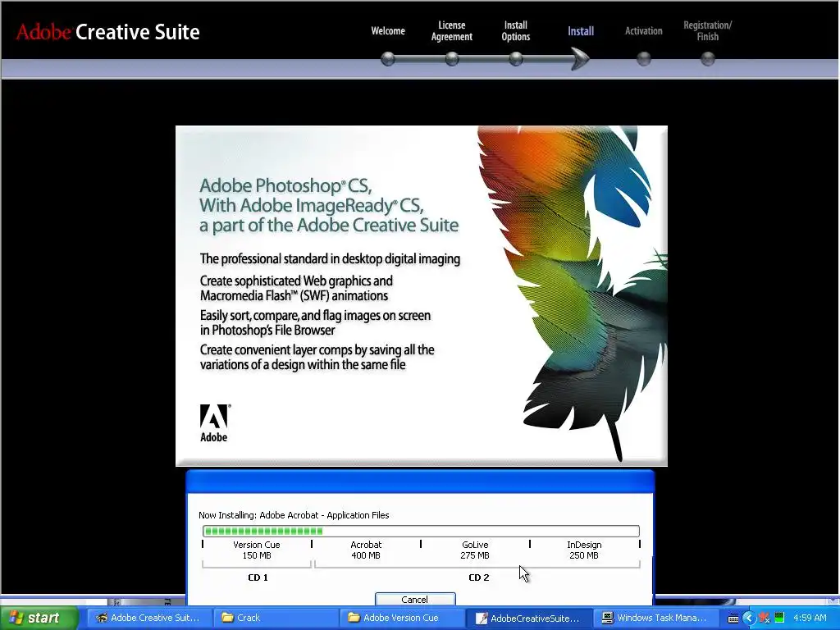The width and height of the screenshot is (840, 630).
Task: Click the Welcome step progress dot
Action: tap(388, 58)
